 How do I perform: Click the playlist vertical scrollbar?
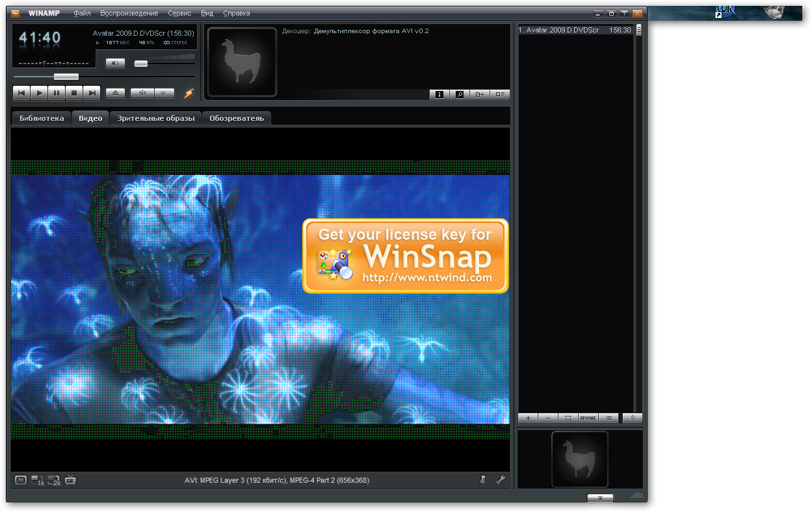[639, 218]
